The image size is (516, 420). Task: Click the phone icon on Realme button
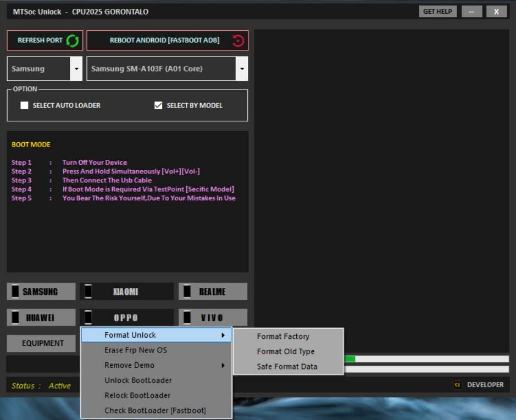[187, 292]
